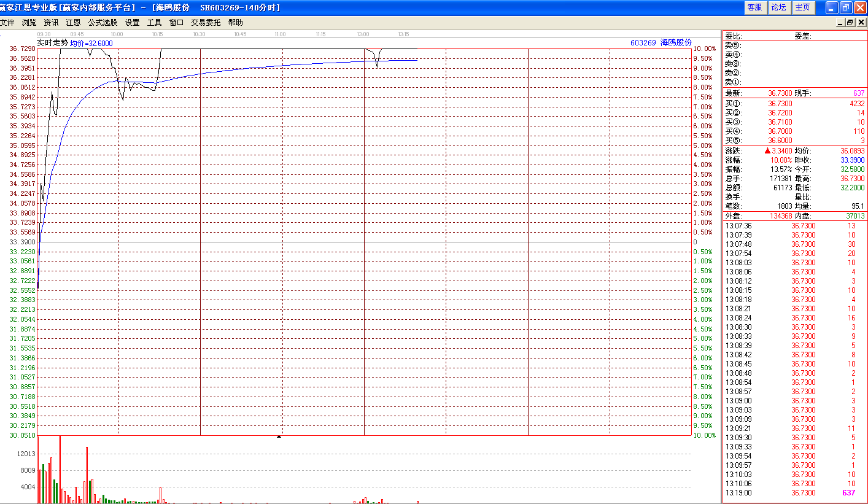Click the 客服 button in title bar
The height and width of the screenshot is (504, 868).
754,7
